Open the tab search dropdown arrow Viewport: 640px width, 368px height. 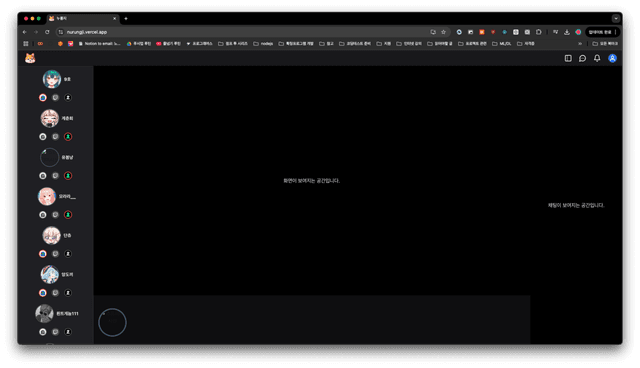tap(616, 18)
